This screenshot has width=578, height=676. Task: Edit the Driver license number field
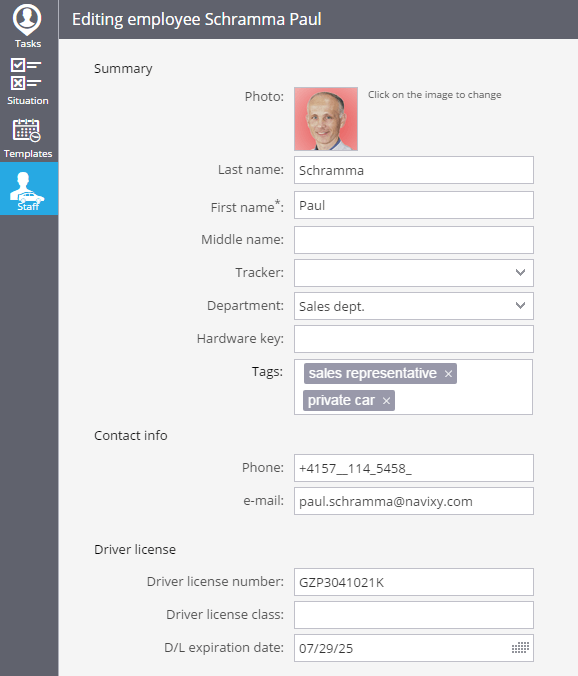[414, 582]
